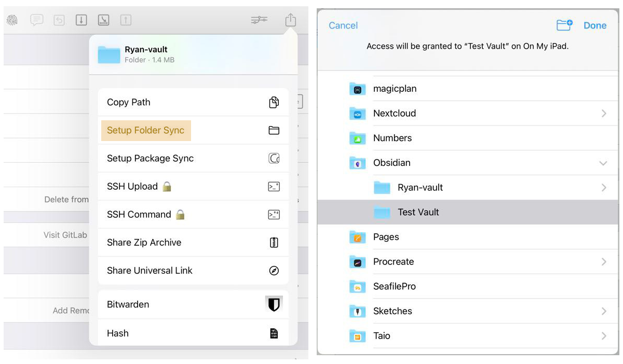Select the Test Vault folder row
Image resolution: width=623 pixels, height=364 pixels.
[467, 212]
